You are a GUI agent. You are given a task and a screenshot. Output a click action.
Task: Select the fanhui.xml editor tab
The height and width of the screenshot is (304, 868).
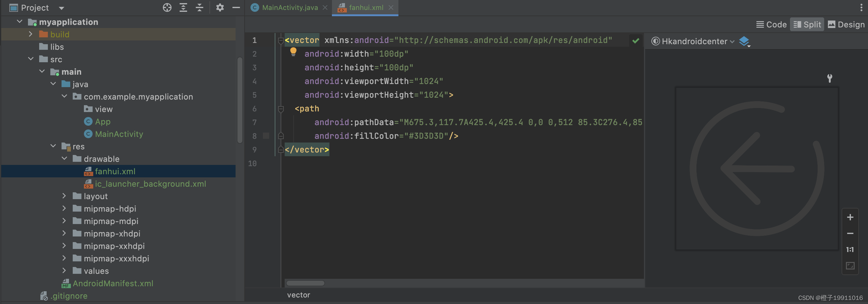(366, 7)
